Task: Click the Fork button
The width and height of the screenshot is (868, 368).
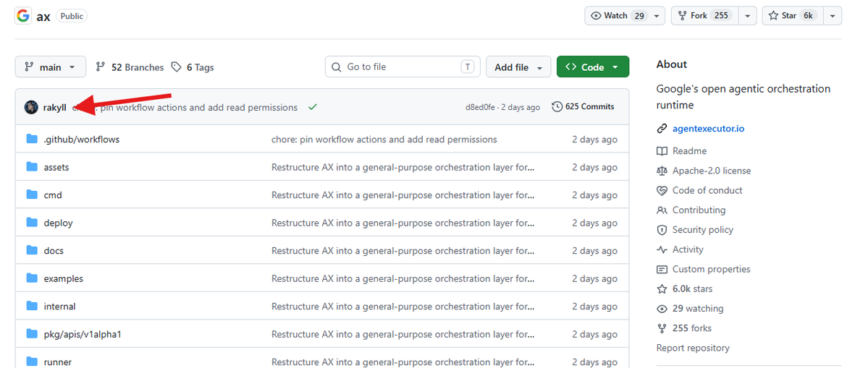Action: (704, 15)
